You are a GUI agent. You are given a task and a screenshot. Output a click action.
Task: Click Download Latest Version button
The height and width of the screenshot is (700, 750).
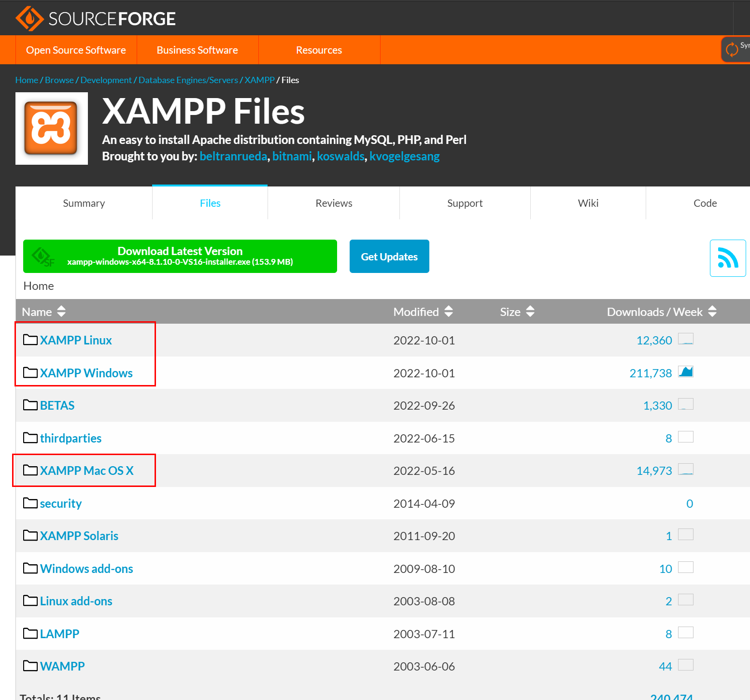tap(180, 256)
